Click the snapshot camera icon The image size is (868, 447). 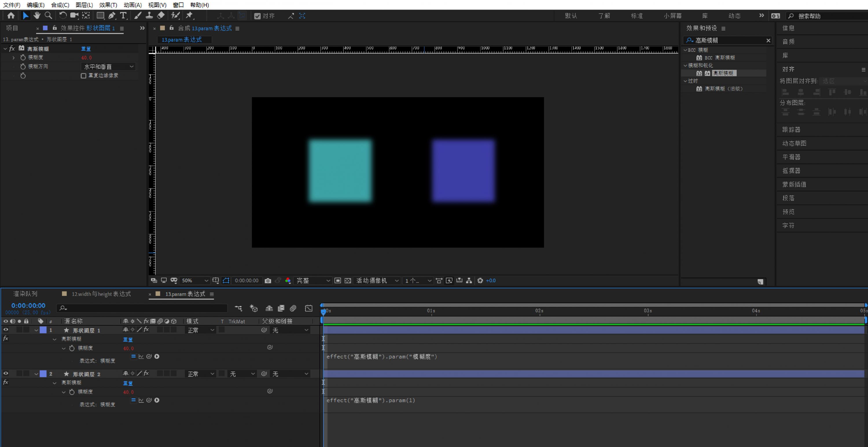coord(268,281)
